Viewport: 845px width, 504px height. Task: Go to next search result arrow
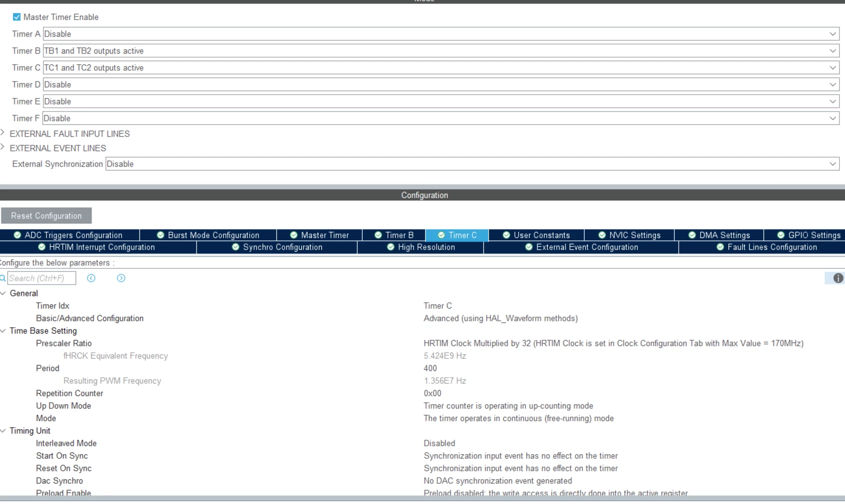[x=121, y=278]
